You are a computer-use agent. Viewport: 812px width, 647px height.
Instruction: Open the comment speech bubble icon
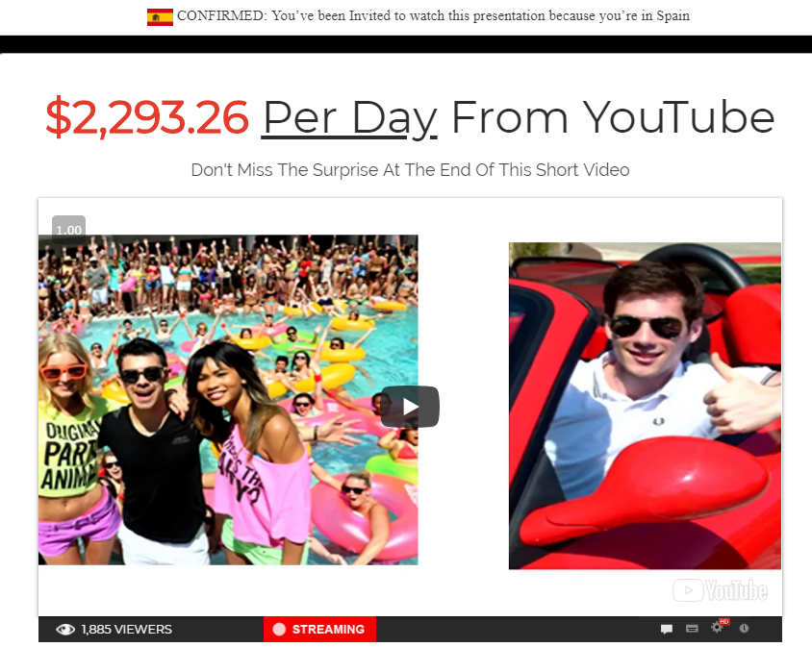click(x=667, y=629)
